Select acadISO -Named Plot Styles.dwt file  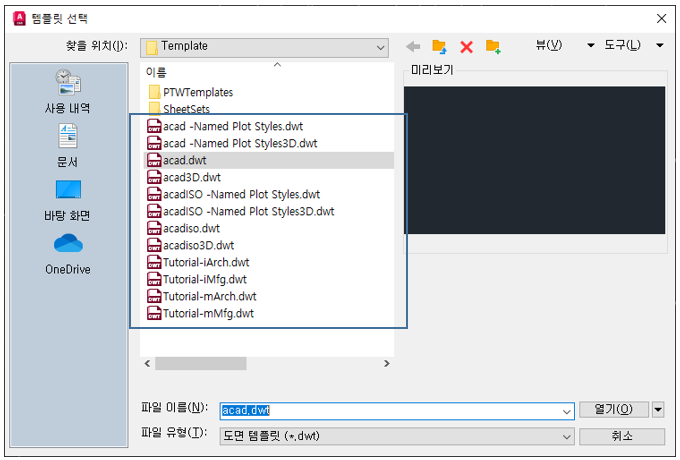(x=234, y=194)
